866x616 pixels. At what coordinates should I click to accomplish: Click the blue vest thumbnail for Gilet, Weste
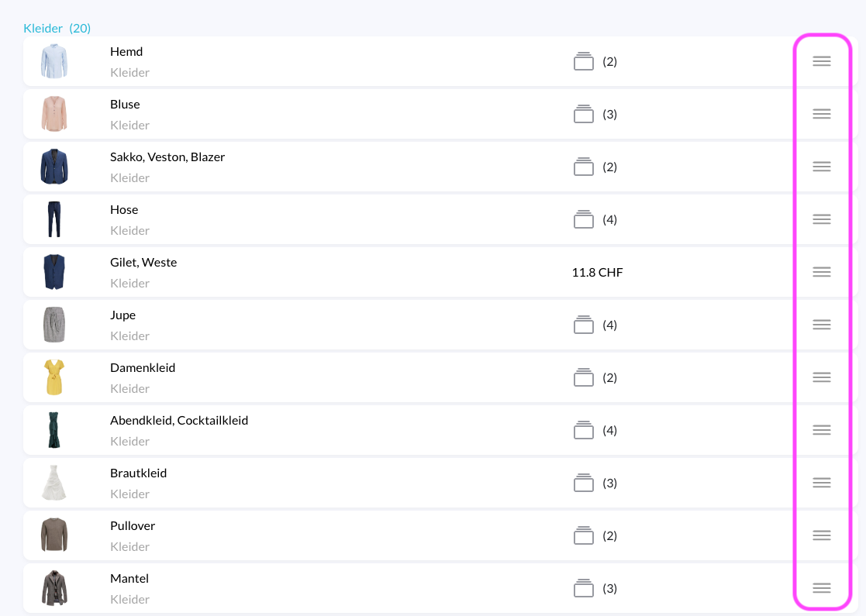point(54,272)
